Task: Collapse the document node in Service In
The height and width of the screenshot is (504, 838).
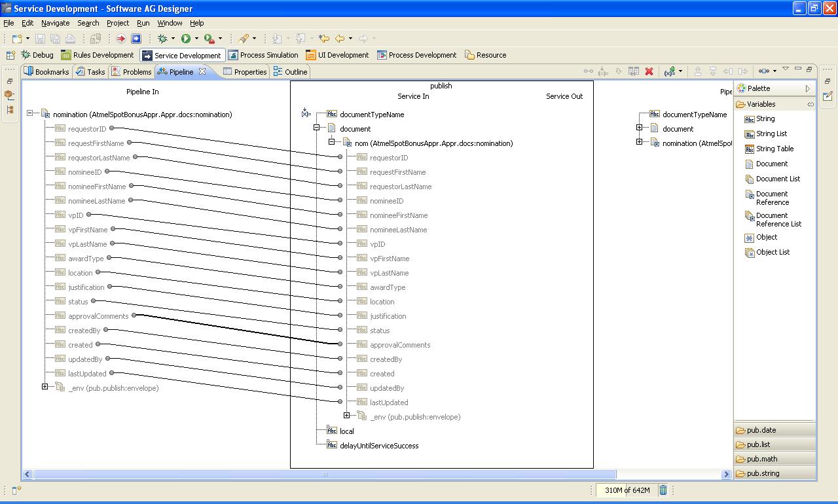Action: click(316, 128)
